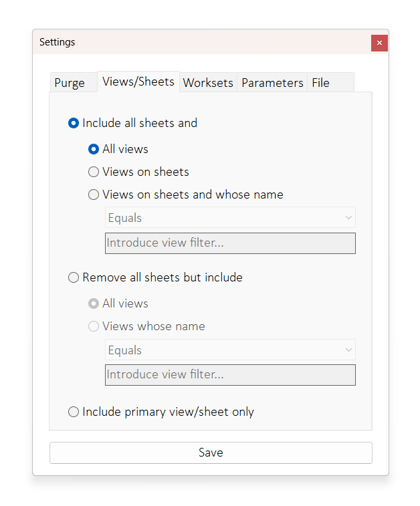Choose "All views" under Remove all sheets

tap(94, 303)
